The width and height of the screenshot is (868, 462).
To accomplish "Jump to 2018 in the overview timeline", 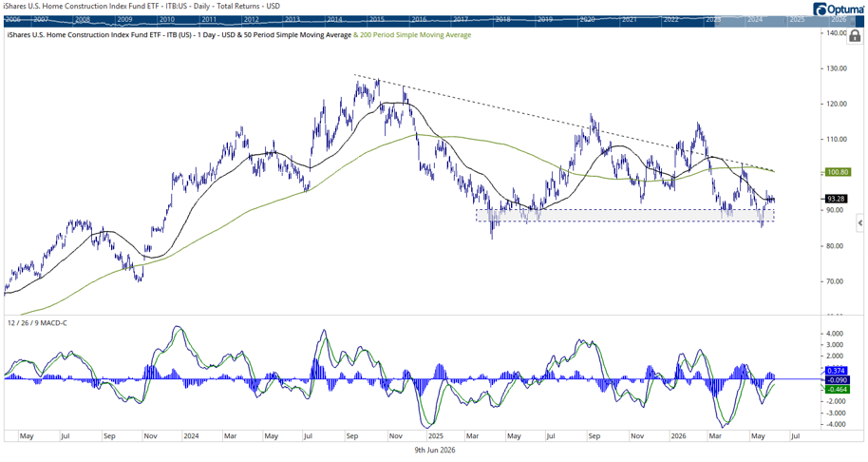I will pyautogui.click(x=502, y=19).
